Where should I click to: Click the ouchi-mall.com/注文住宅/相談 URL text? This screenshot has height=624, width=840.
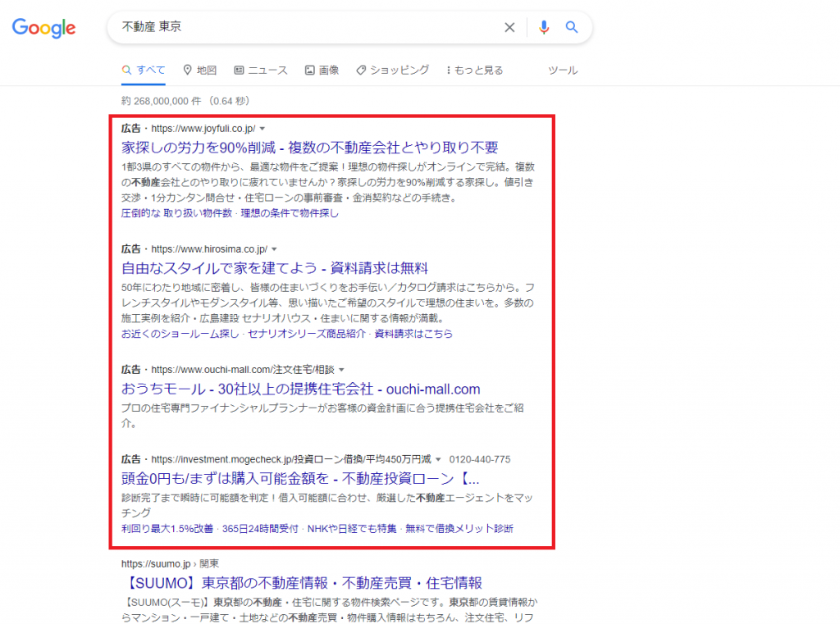tap(243, 370)
